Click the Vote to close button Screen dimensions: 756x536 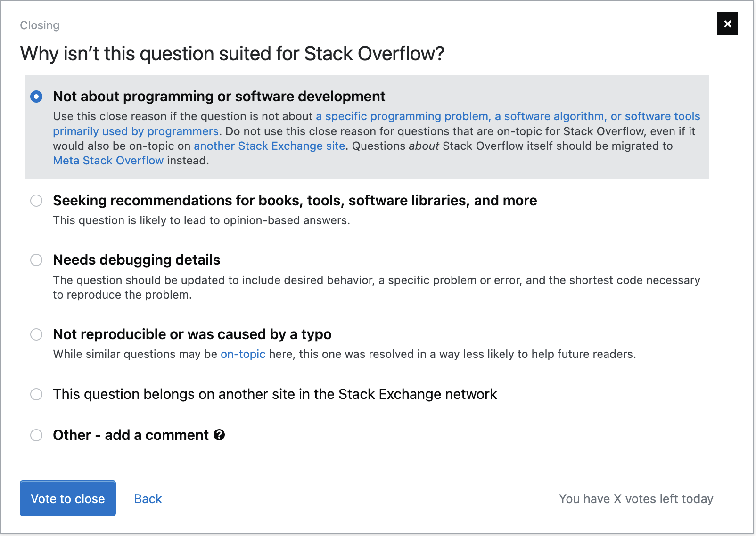coord(68,498)
